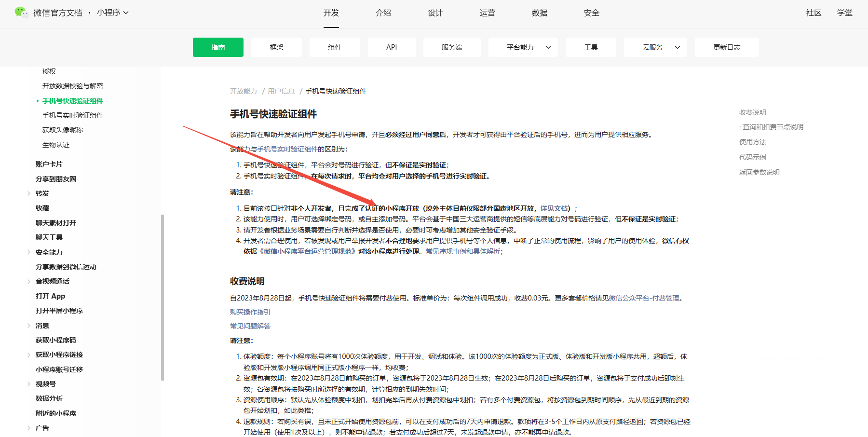Open 打开 App in the sidebar
The height and width of the screenshot is (437, 868).
pyautogui.click(x=50, y=296)
